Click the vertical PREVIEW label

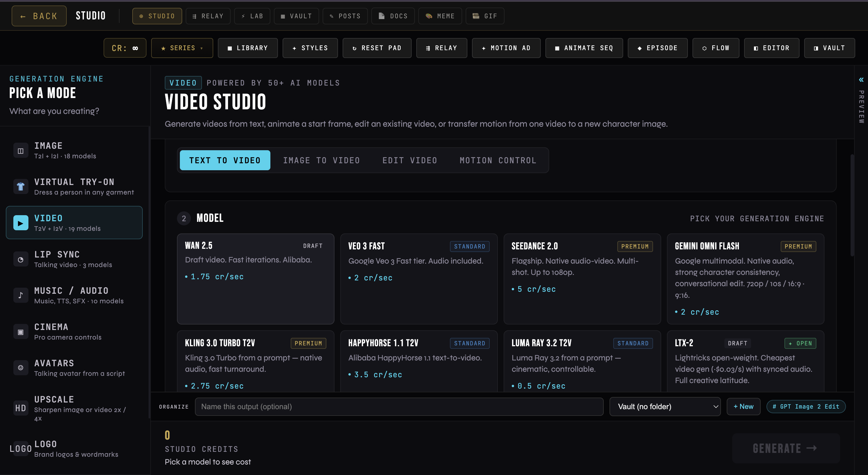click(x=861, y=106)
